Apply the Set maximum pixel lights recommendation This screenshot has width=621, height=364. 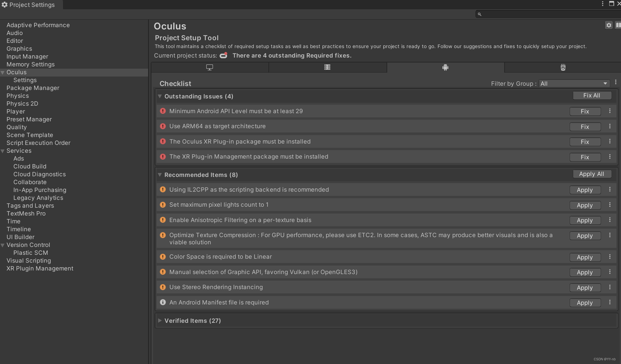tap(585, 205)
